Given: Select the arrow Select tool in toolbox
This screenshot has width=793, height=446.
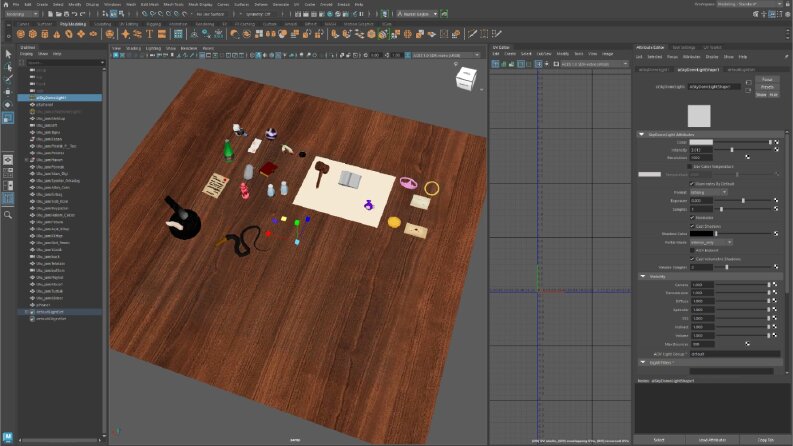Looking at the screenshot, I should click(x=8, y=54).
